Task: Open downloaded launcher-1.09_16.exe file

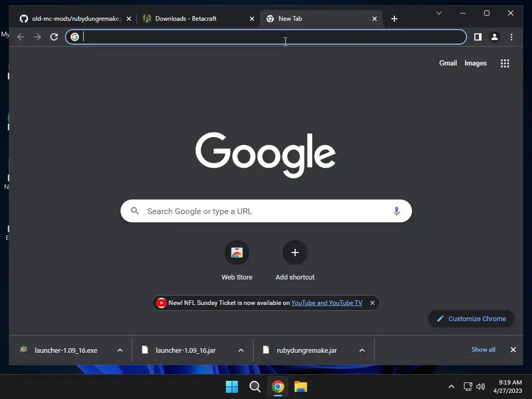Action: click(66, 350)
